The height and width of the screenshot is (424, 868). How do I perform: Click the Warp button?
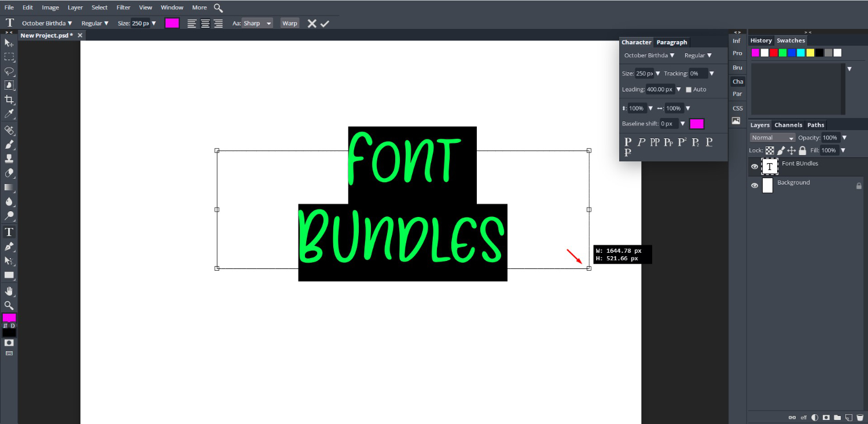290,23
